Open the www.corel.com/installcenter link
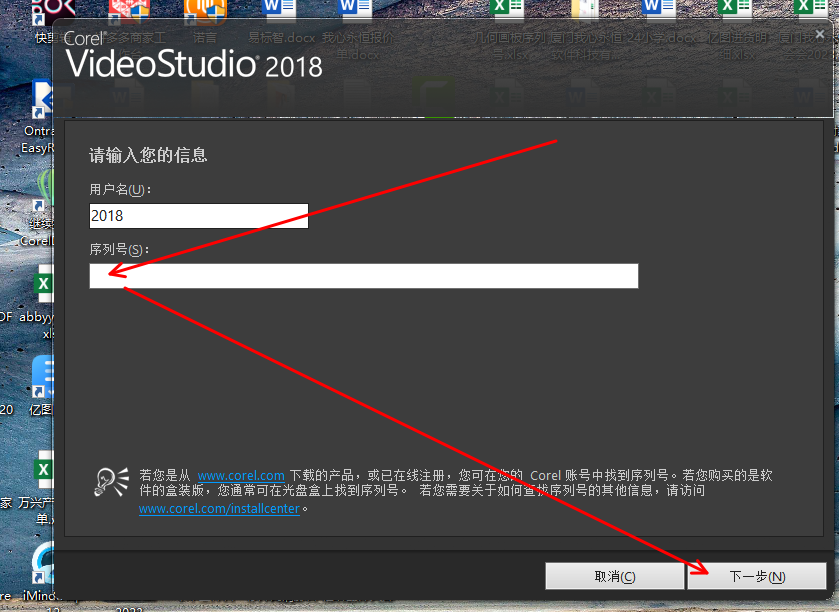The width and height of the screenshot is (839, 612). tap(219, 508)
